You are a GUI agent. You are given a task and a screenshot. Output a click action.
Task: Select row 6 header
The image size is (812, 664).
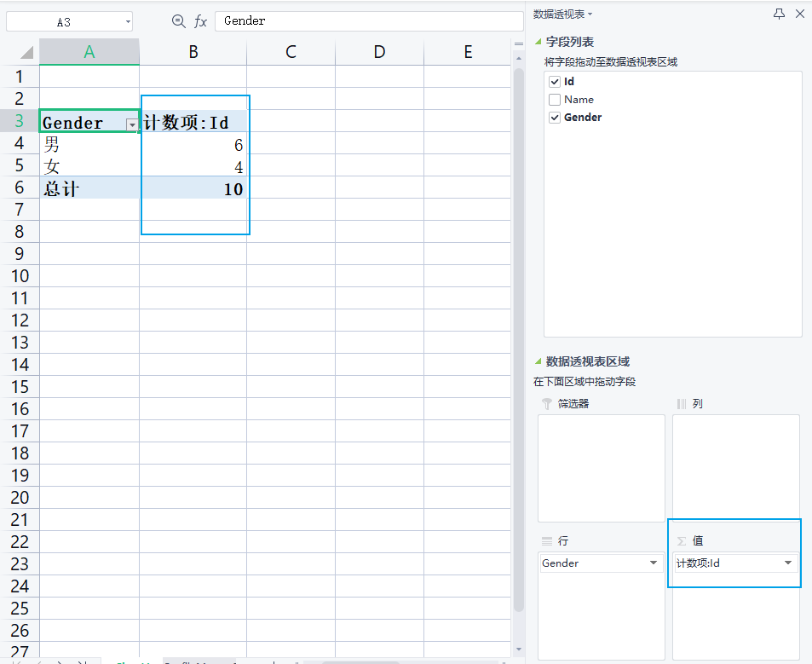pyautogui.click(x=20, y=188)
